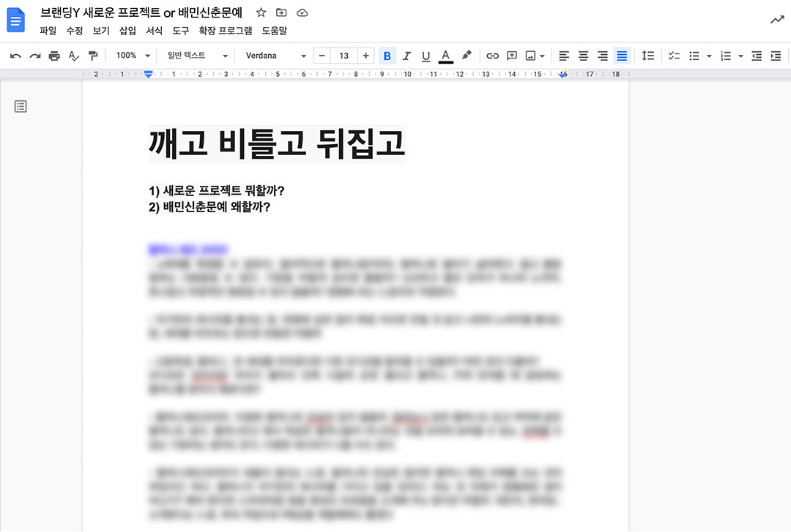Click the right indent marker on ruler
Image resolution: width=791 pixels, height=532 pixels.
tap(562, 75)
